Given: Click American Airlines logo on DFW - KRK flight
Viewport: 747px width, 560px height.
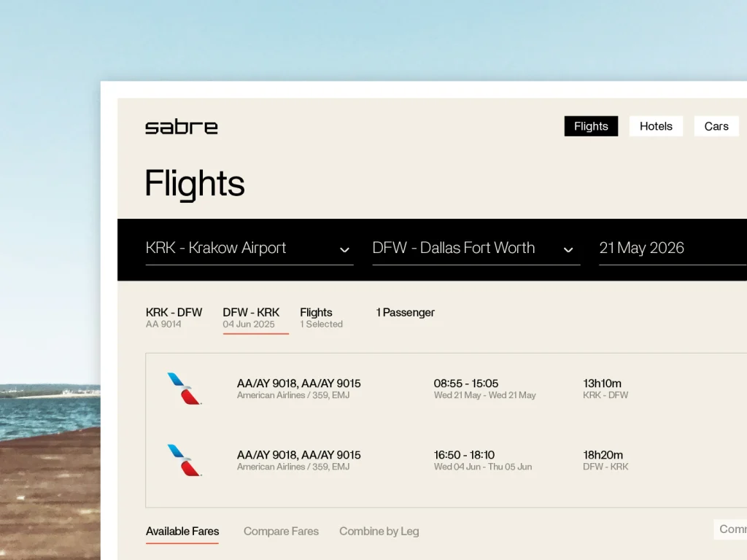Looking at the screenshot, I should click(x=185, y=460).
